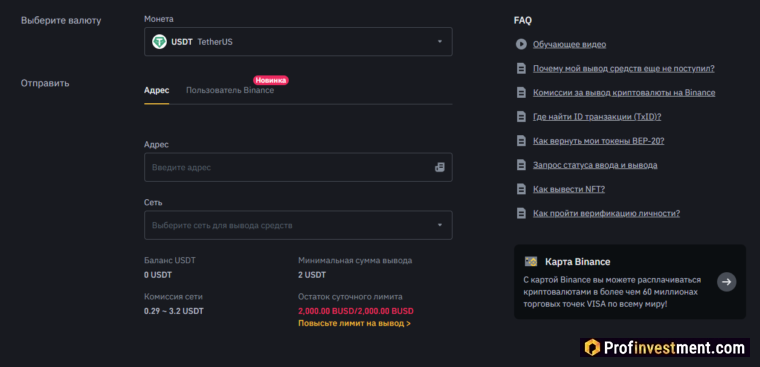This screenshot has height=367, width=760.
Task: Open Где найти ID транзакции (TxID) link
Action: point(597,117)
